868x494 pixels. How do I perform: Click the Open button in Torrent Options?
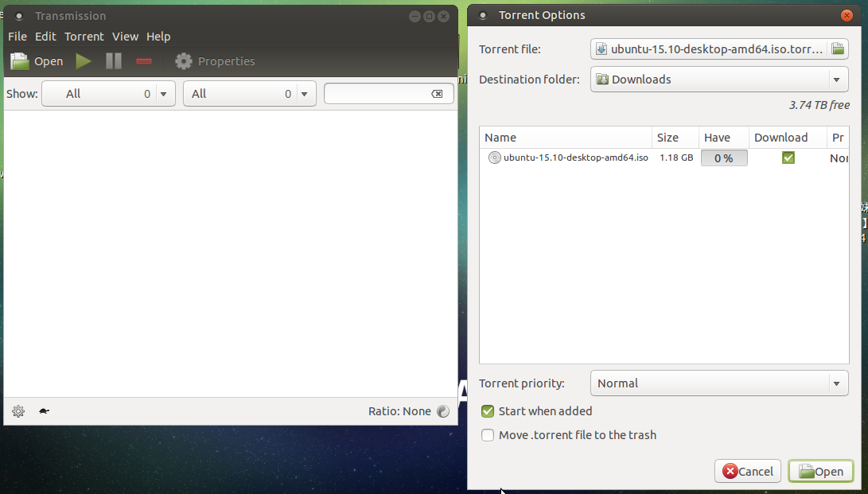click(821, 471)
